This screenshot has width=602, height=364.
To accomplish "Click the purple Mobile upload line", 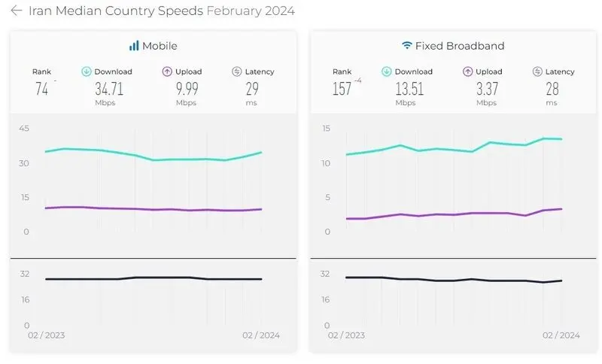I will 154,209.
